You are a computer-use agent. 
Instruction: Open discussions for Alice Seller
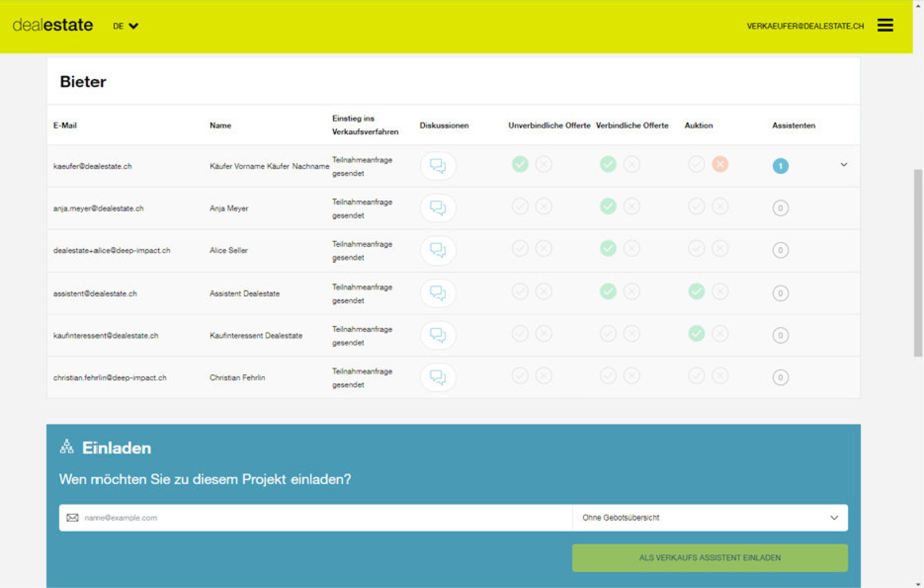tap(438, 250)
